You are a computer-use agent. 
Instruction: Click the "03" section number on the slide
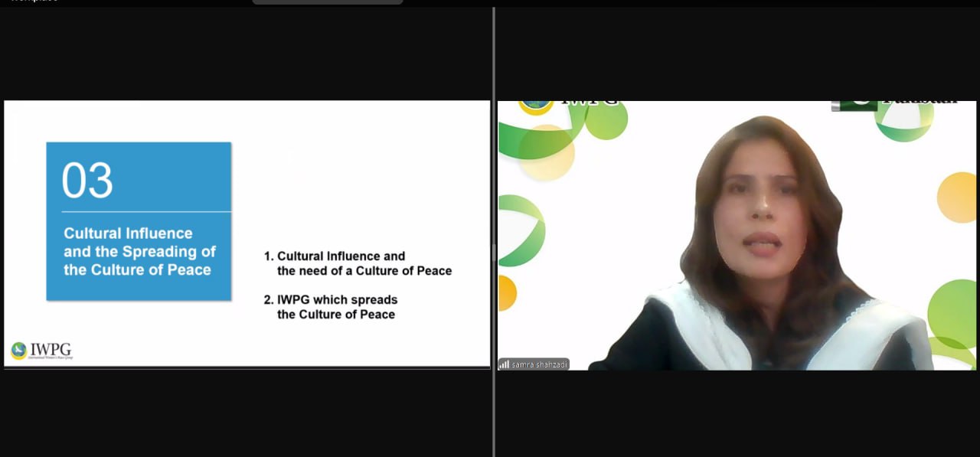87,181
